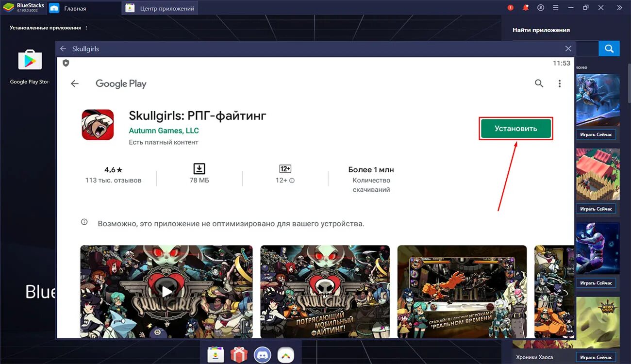Click the back arrow in Skullgirls title bar
Viewport: 631px width, 364px height.
63,49
